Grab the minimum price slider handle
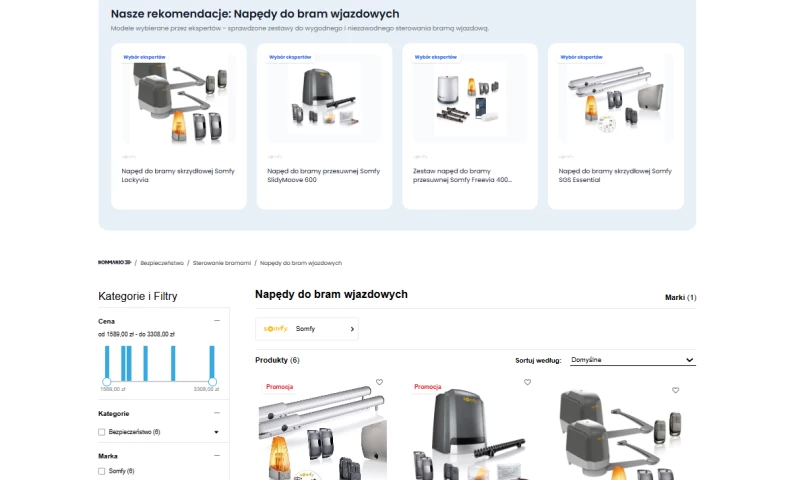The width and height of the screenshot is (800, 480). point(107,382)
